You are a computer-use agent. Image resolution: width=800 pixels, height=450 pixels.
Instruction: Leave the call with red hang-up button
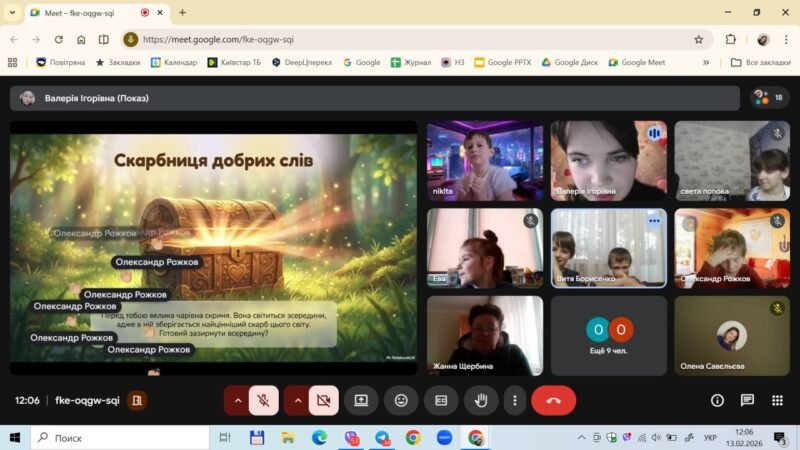pyautogui.click(x=553, y=400)
